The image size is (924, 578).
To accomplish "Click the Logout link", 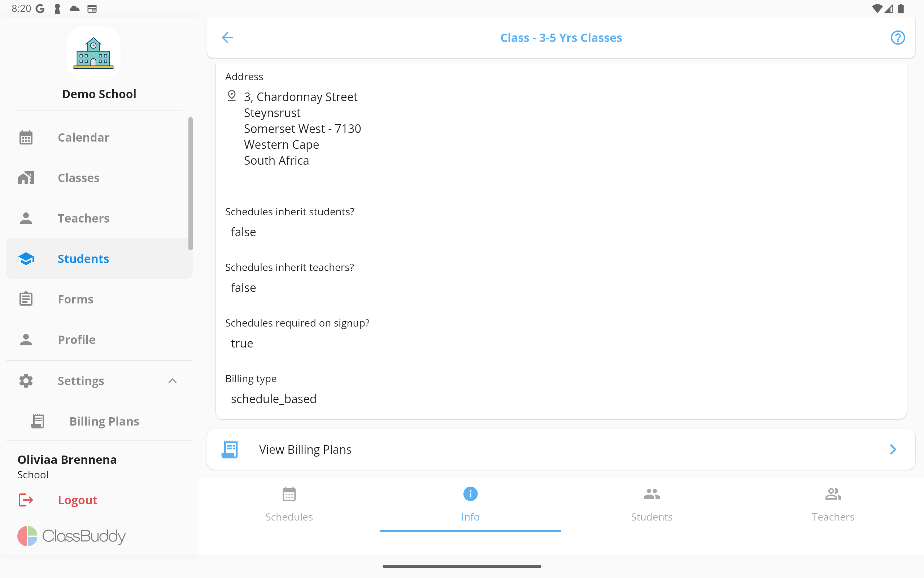I will [78, 500].
